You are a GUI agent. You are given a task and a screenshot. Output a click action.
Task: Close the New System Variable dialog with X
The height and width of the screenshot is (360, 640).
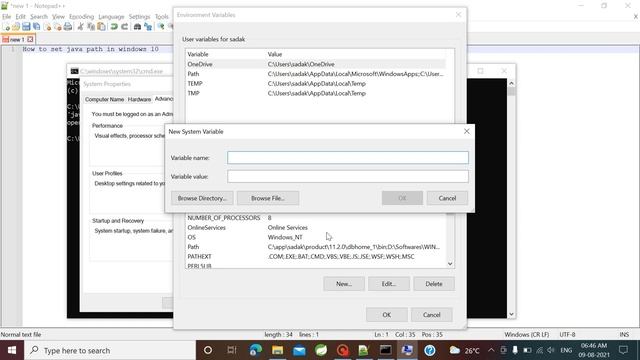point(467,131)
